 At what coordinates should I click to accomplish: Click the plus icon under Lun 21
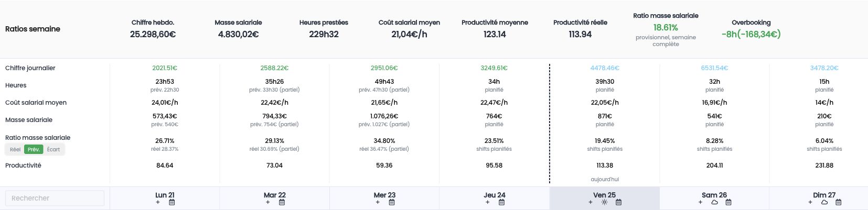point(158,202)
